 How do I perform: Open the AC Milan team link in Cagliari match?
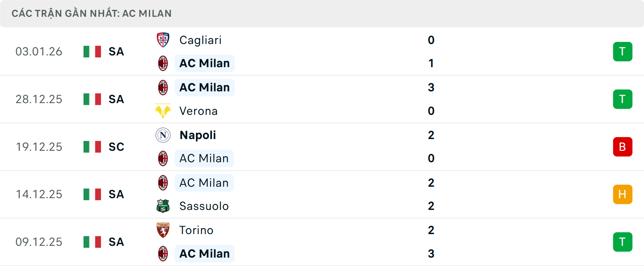[x=205, y=63]
